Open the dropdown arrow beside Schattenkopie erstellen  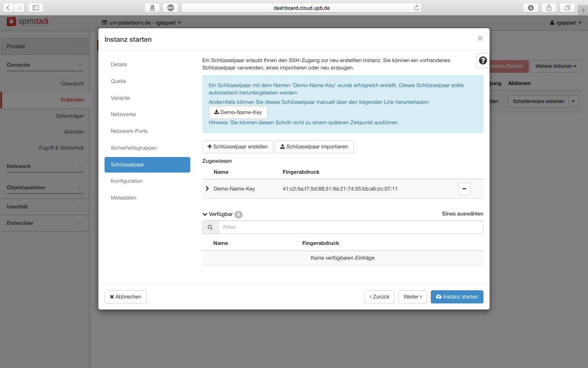573,101
